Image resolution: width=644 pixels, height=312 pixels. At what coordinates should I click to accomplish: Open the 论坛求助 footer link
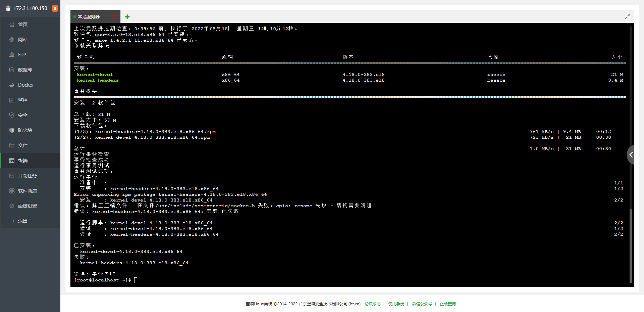(x=372, y=304)
